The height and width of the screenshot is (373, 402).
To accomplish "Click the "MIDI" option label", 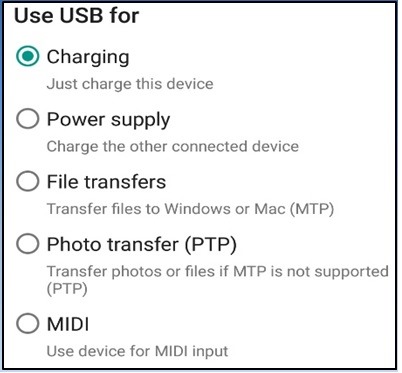I will [68, 324].
